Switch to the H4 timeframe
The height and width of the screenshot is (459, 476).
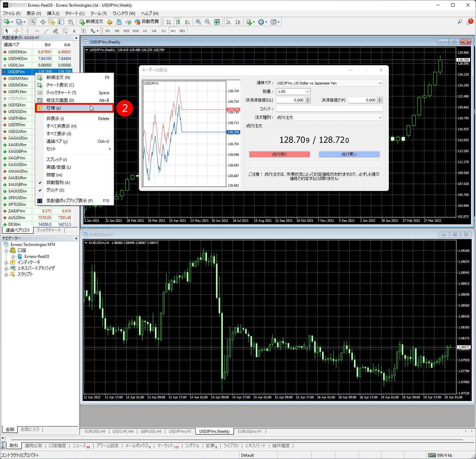pyautogui.click(x=154, y=31)
